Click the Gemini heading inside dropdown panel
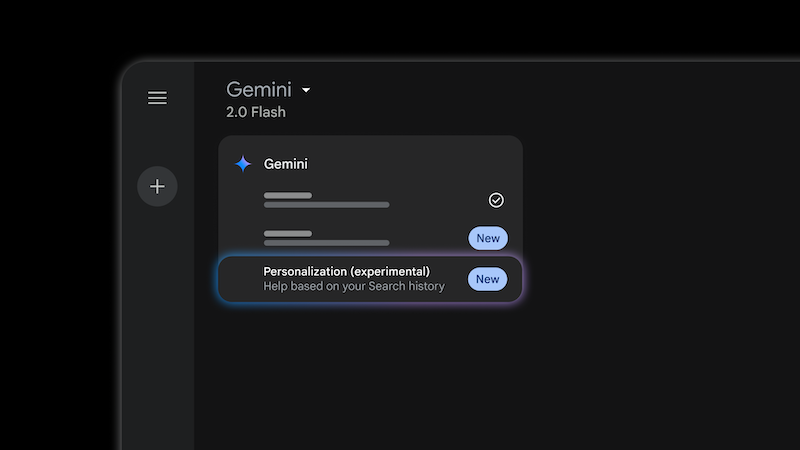Screen dimensions: 800x450 click(x=286, y=164)
